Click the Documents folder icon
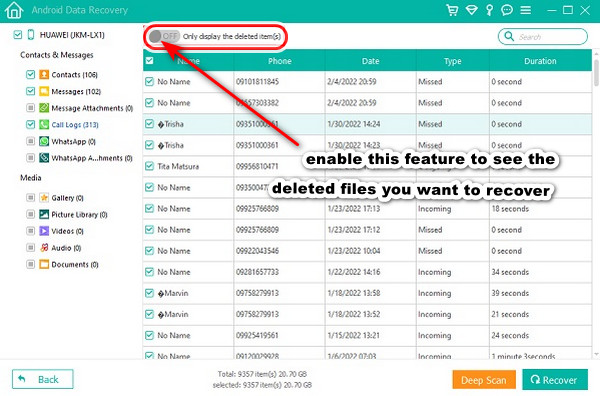 point(44,264)
